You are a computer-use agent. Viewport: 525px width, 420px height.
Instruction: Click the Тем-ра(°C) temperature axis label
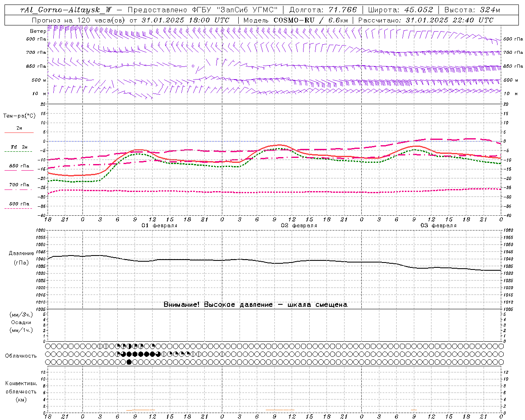pos(19,116)
